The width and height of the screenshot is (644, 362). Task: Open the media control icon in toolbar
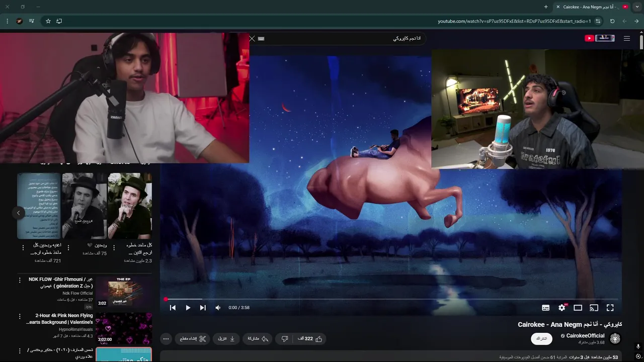32,21
